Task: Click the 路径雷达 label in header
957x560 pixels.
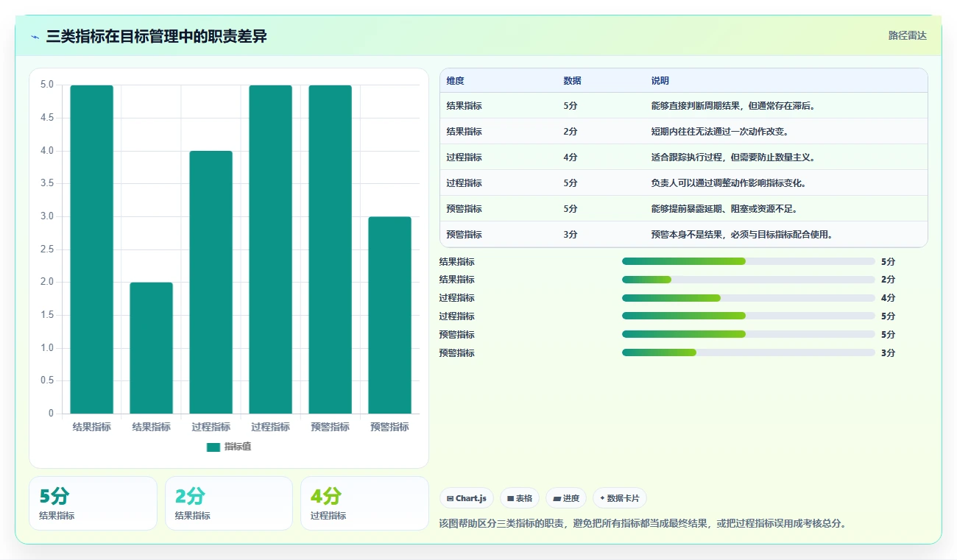Action: pyautogui.click(x=908, y=35)
